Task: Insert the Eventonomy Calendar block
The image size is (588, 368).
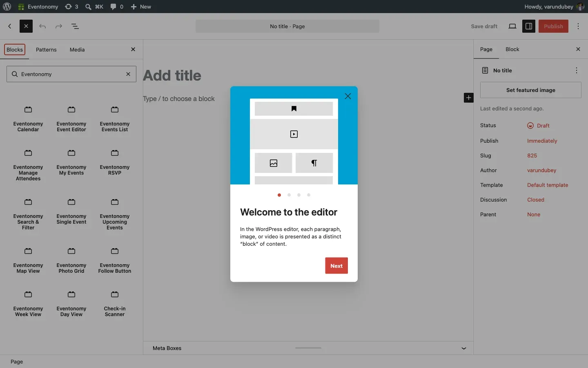Action: point(28,119)
